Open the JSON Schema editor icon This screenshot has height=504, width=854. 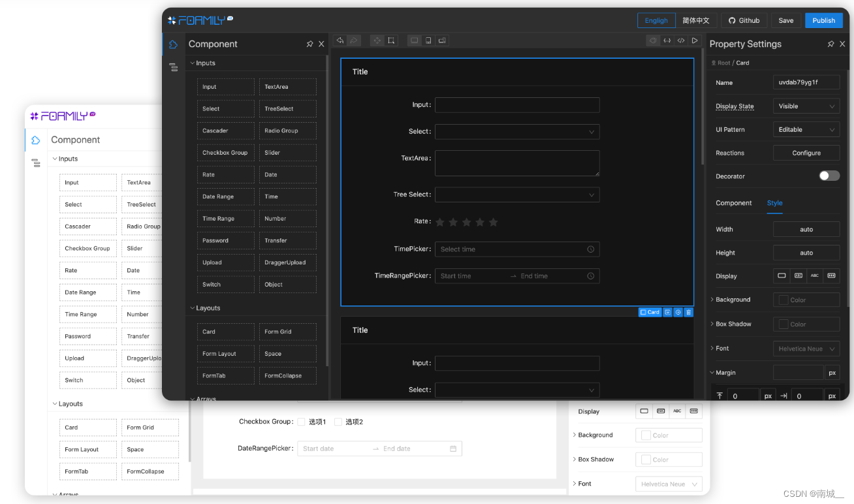(x=667, y=40)
